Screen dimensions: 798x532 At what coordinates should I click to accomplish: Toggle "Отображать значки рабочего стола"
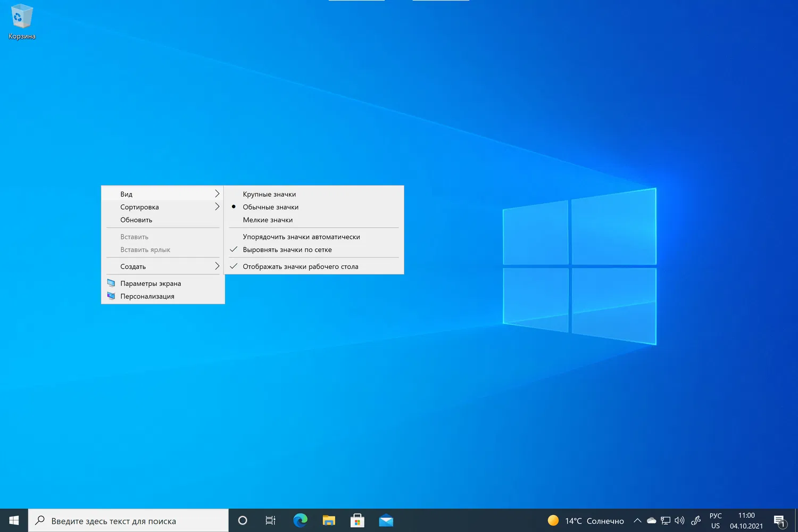tap(301, 267)
